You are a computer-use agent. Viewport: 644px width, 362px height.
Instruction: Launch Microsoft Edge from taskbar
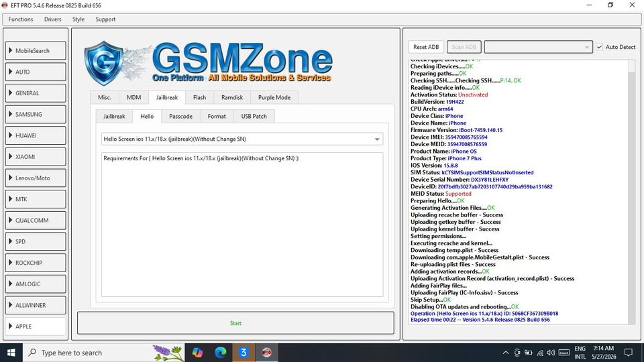point(221,353)
